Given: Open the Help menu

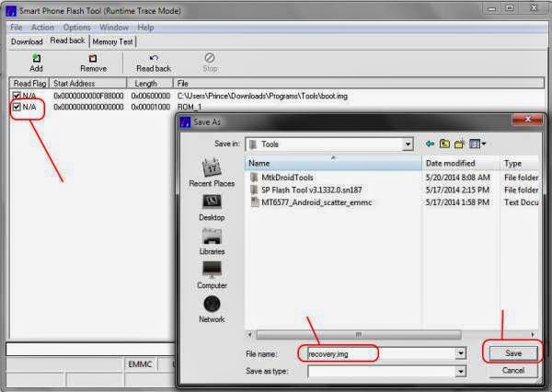Looking at the screenshot, I should (x=145, y=28).
